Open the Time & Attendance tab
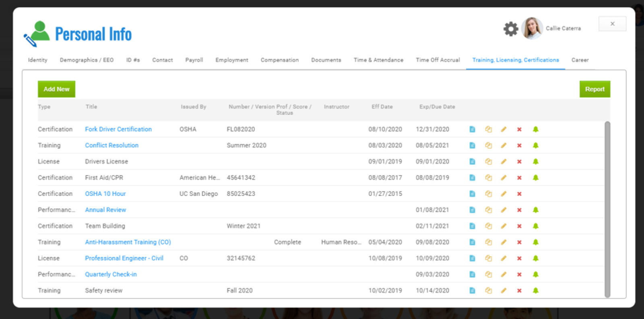This screenshot has width=644, height=319. [x=378, y=60]
